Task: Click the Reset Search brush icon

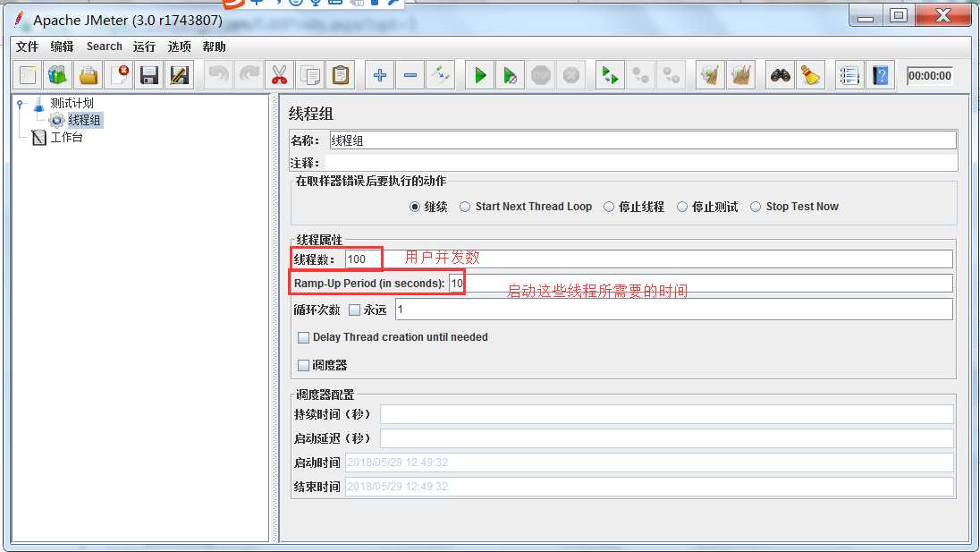Action: coord(811,76)
